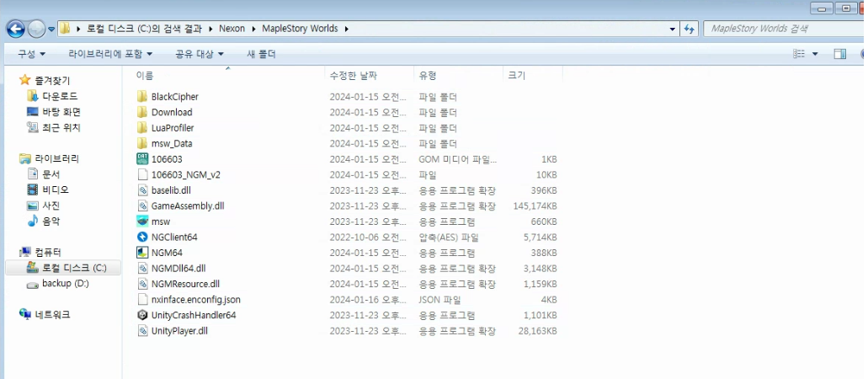868x379 pixels.
Task: Click the MapleStory Worlds 검색 search box
Action: click(779, 29)
